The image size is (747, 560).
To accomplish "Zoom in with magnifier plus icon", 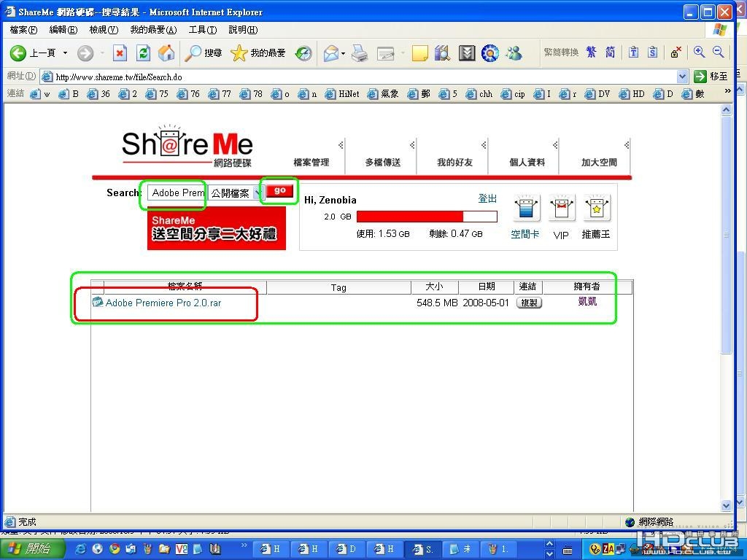I will [x=700, y=52].
